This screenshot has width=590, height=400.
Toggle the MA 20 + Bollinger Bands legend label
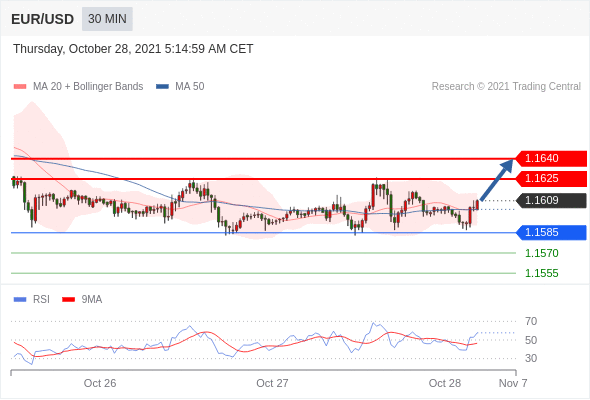[88, 87]
